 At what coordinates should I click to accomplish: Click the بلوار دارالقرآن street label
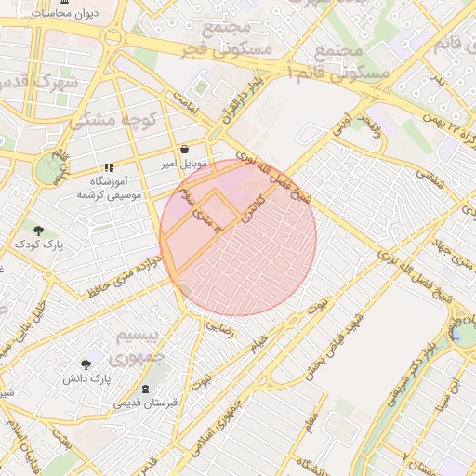tap(243, 100)
